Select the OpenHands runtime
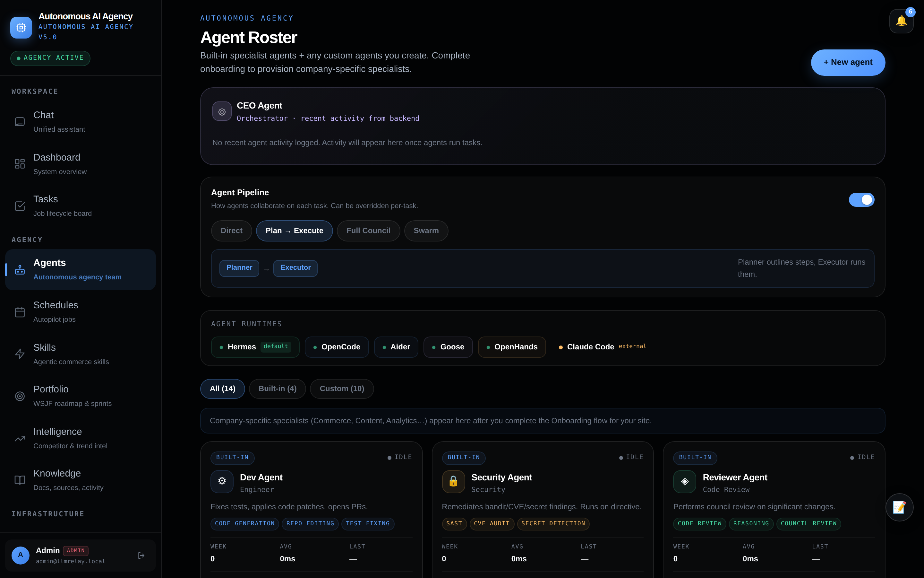 click(x=512, y=347)
